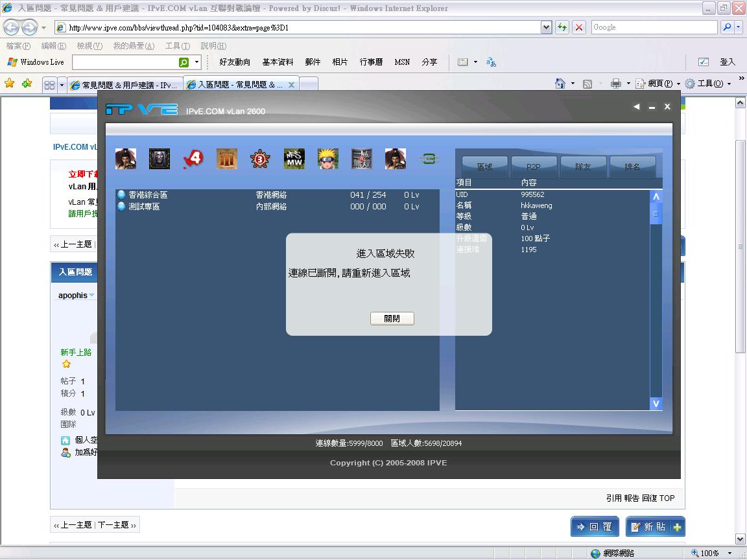747x560 pixels.
Task: Click the 新貼 new post button
Action: coord(656,527)
